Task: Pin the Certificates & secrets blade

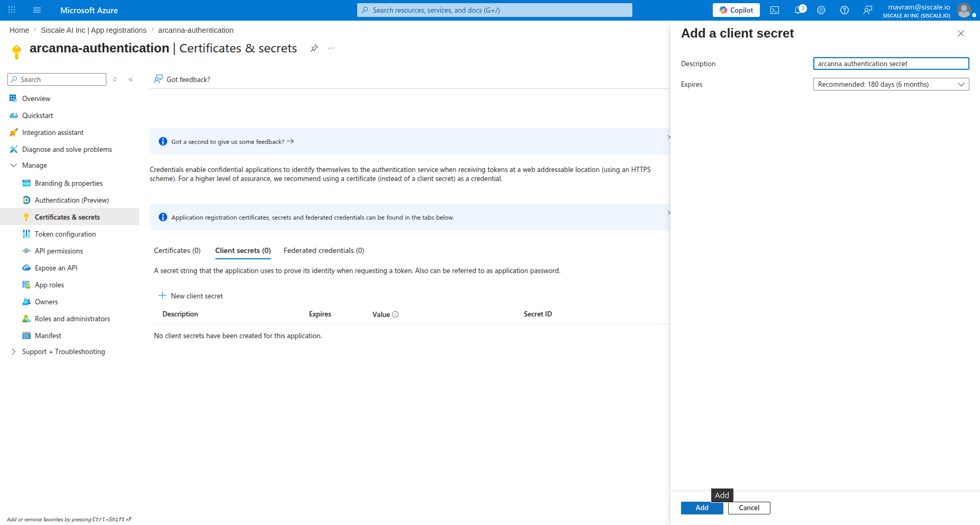Action: pyautogui.click(x=314, y=48)
